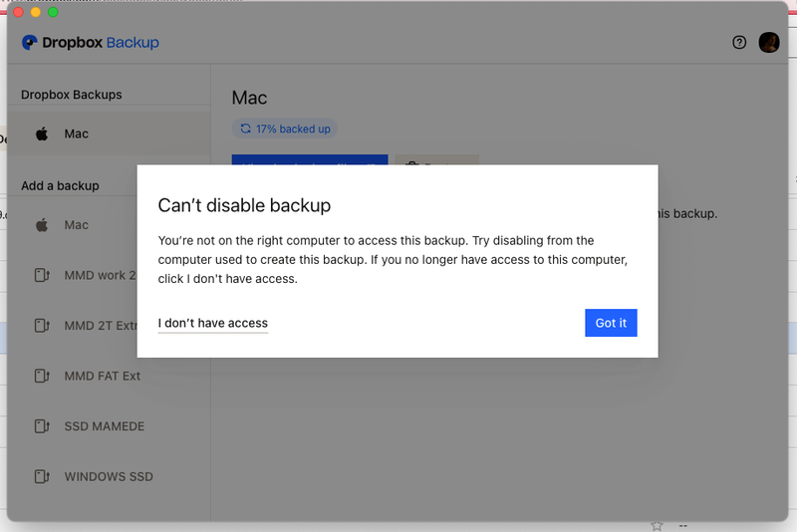797x532 pixels.
Task: Select Mac entry under Add a backup
Action: click(x=77, y=225)
